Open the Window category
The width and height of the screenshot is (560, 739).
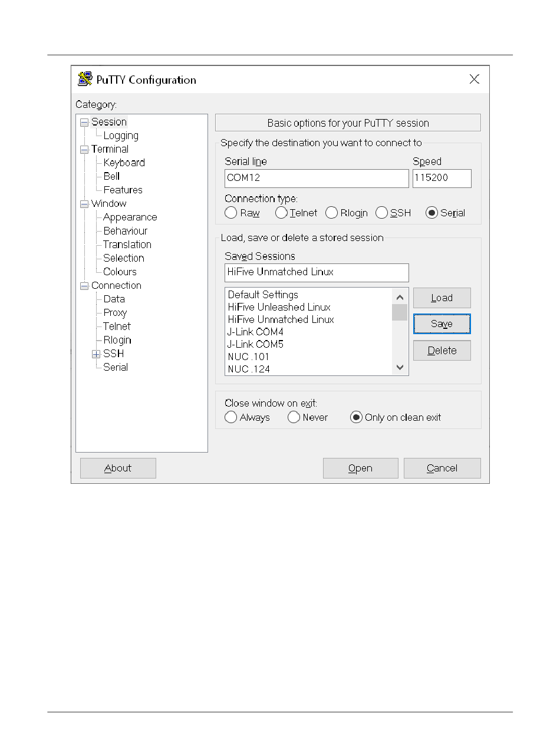point(108,203)
